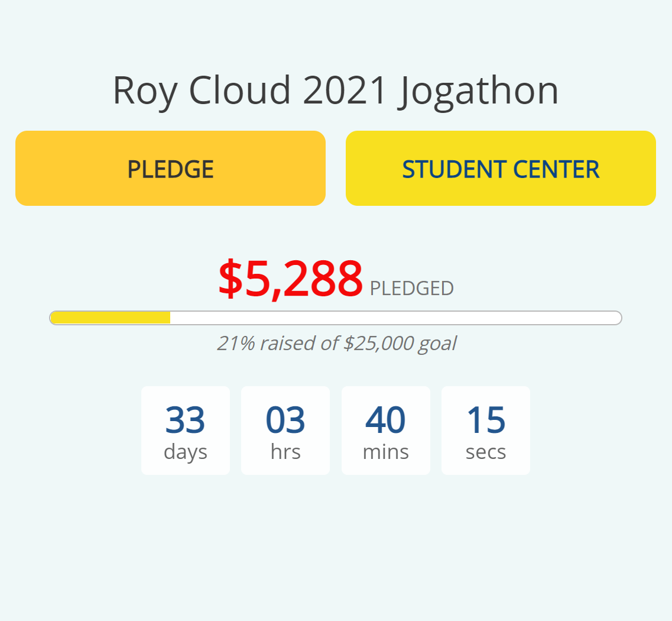
Task: Click the "mins" countdown label
Action: click(385, 452)
